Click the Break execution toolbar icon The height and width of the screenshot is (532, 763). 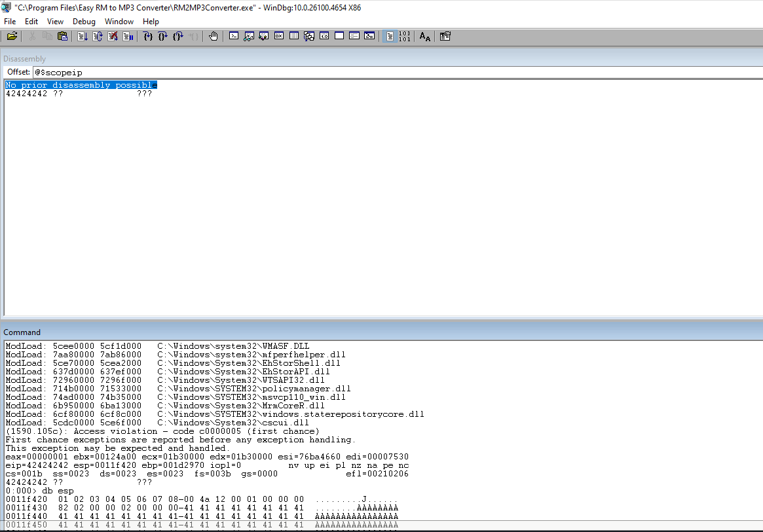[128, 37]
